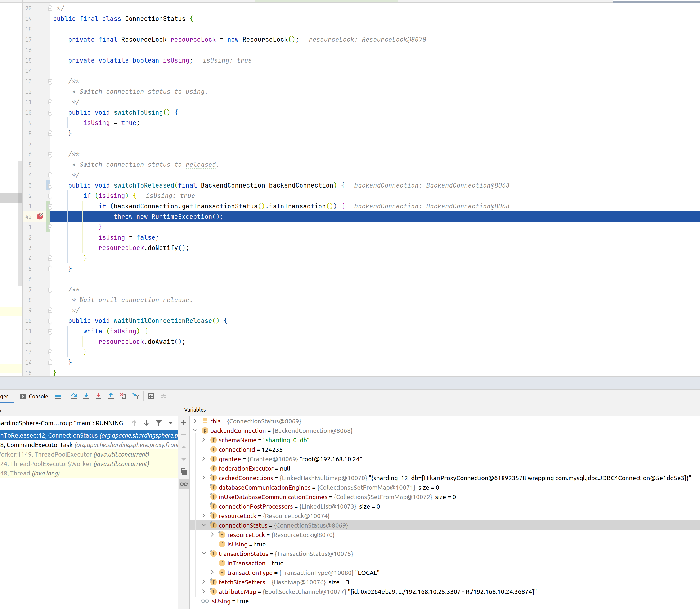Click the switchToReleased method name
This screenshot has height=609, width=700.
(144, 185)
